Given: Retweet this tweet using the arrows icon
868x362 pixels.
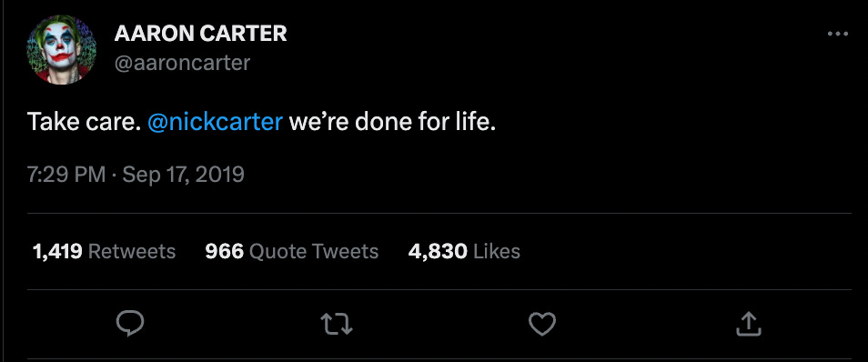Looking at the screenshot, I should [338, 325].
